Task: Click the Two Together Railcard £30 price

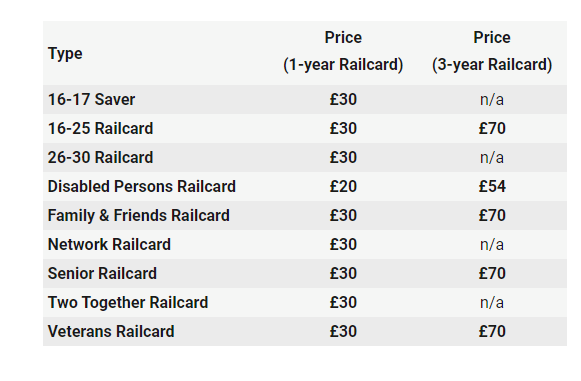Action: pyautogui.click(x=343, y=302)
